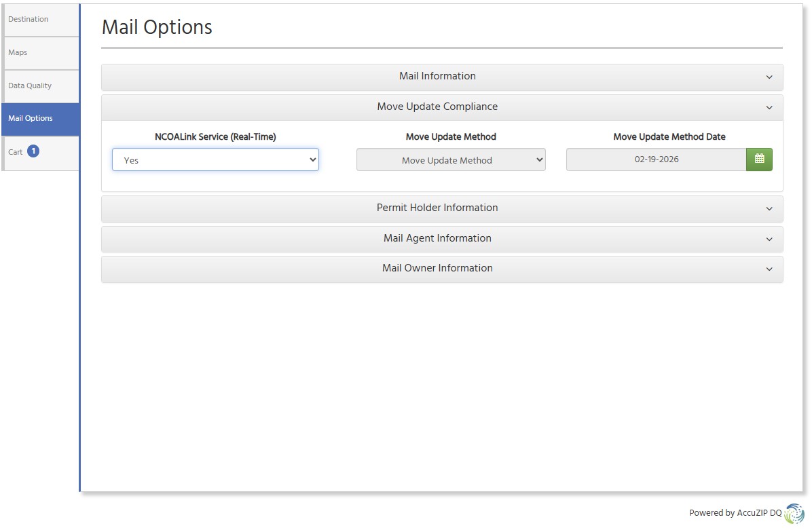The image size is (812, 530).
Task: Click the Cart notification badge
Action: click(x=33, y=151)
